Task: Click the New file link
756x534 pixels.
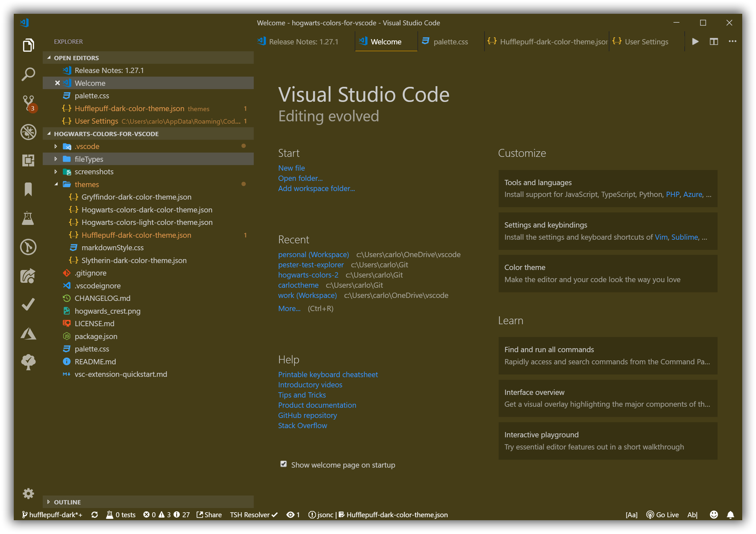Action: click(x=292, y=168)
